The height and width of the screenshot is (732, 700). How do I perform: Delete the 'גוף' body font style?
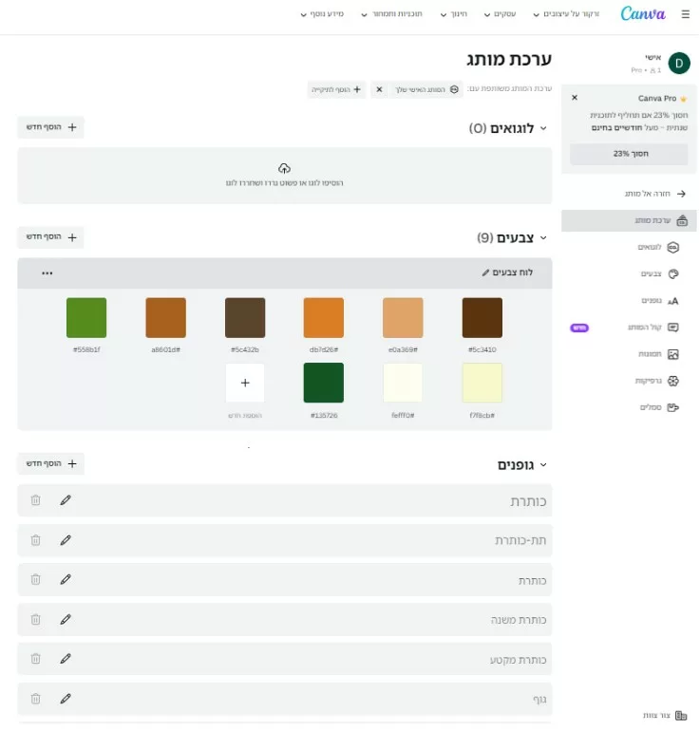[35, 699]
